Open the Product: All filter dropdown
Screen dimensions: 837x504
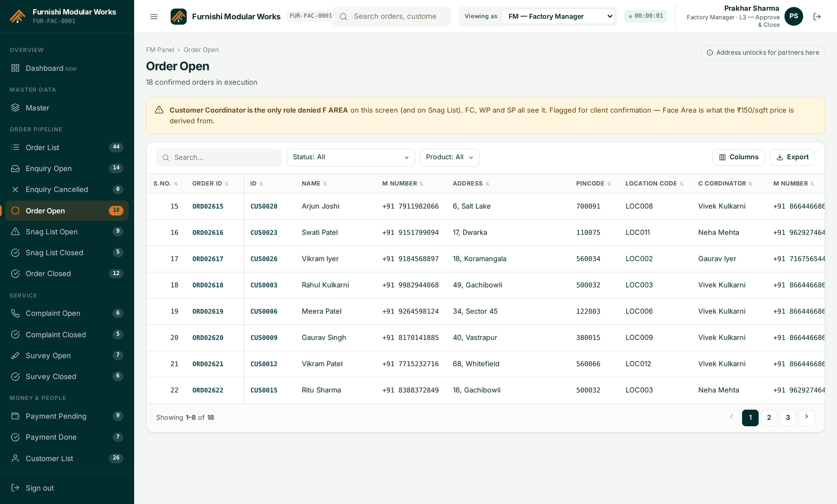[x=450, y=158]
